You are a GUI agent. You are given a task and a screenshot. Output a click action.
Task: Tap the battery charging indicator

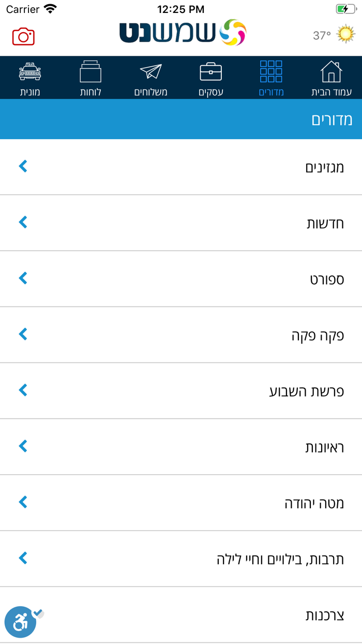[345, 8]
